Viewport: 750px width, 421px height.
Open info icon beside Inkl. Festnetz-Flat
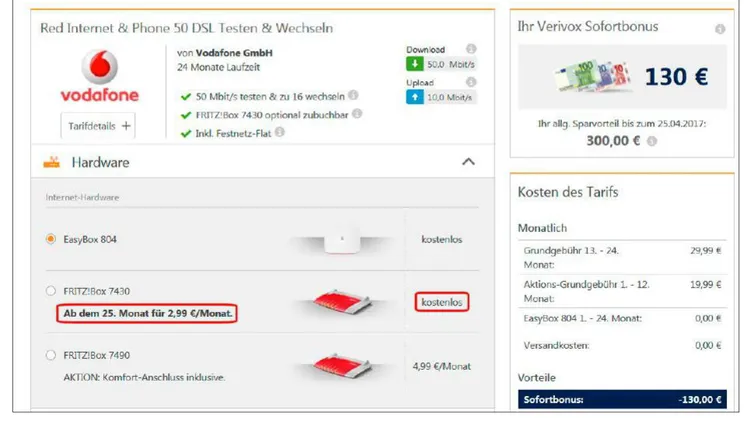(280, 132)
